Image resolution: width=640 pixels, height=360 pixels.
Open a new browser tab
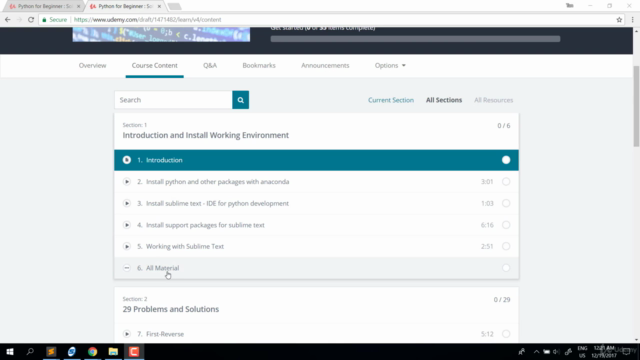pyautogui.click(x=174, y=7)
